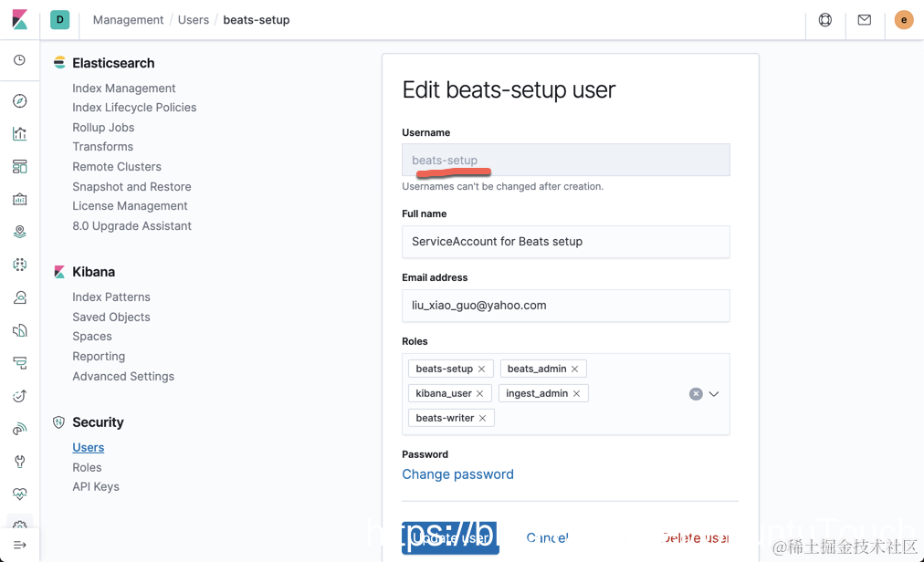Open Canvas icon in sidebar
The width and height of the screenshot is (924, 562).
(19, 199)
